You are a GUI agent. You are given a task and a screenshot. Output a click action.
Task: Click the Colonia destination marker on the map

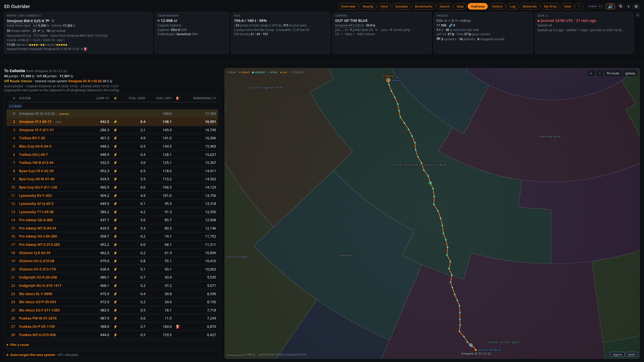(x=388, y=80)
